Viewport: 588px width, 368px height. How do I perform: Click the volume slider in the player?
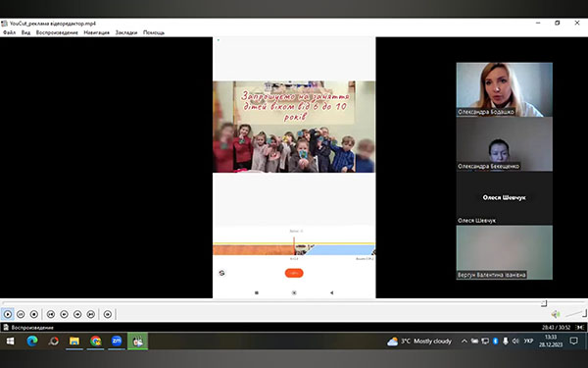point(575,313)
